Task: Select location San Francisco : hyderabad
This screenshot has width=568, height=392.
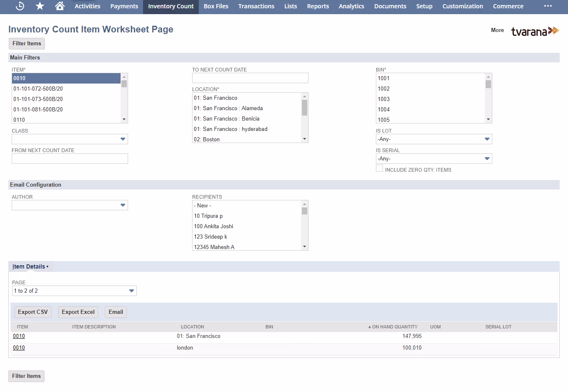Action: click(247, 129)
